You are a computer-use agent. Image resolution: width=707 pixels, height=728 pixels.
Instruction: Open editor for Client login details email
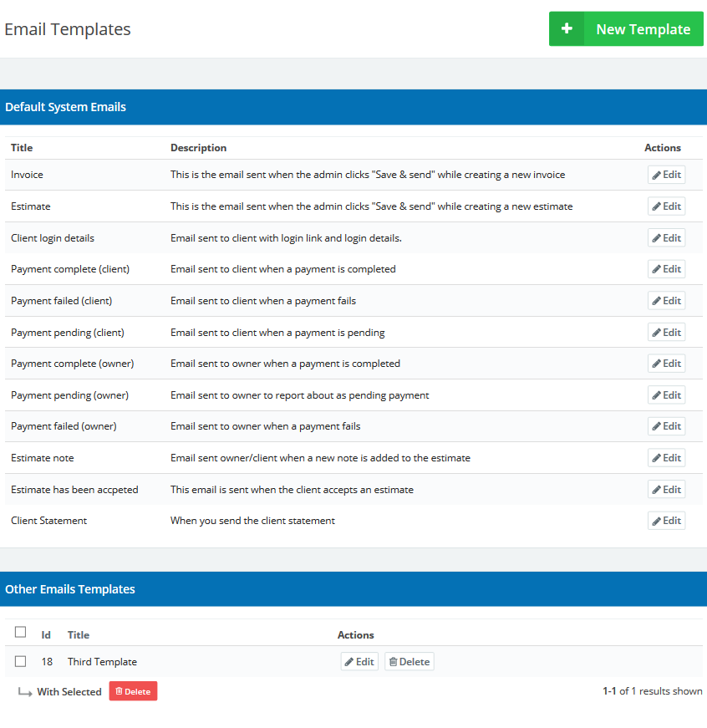[x=666, y=238]
